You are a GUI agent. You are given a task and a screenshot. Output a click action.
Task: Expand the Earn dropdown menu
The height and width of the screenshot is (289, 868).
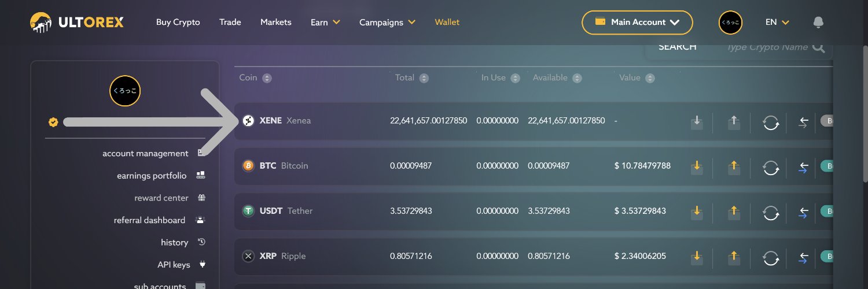click(325, 23)
